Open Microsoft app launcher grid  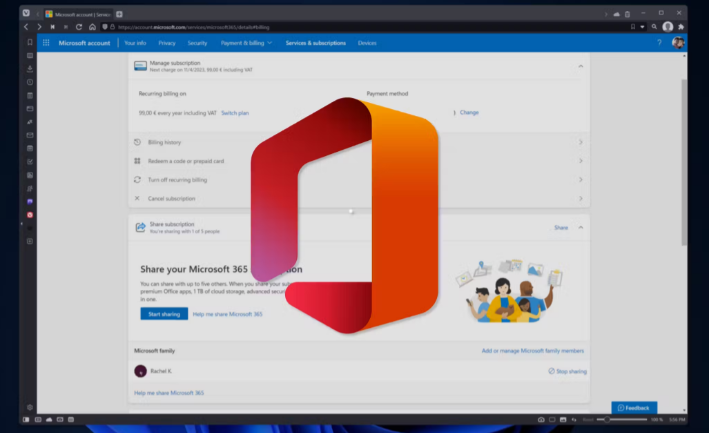pos(46,43)
